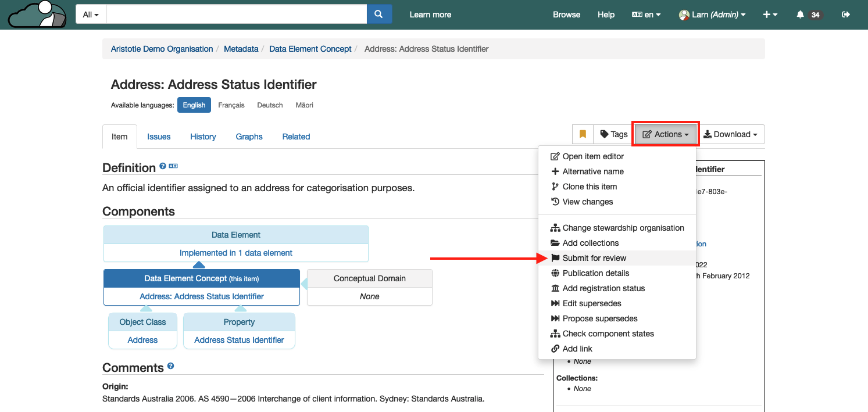Screen dimensions: 868x412
Task: Click the help icon beside Comments heading
Action: click(x=170, y=366)
